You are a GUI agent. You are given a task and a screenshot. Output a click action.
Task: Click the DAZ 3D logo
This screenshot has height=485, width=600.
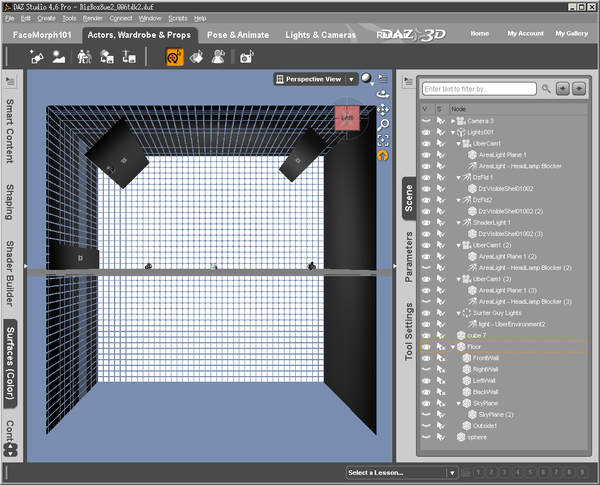(x=412, y=35)
